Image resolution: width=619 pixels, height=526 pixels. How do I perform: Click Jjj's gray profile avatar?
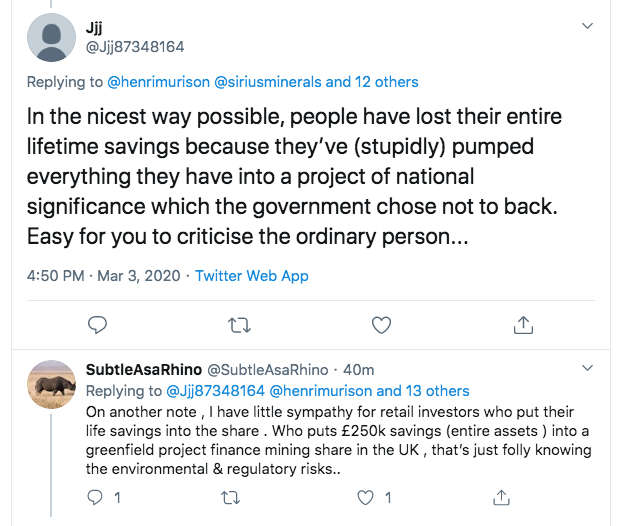(x=51, y=37)
